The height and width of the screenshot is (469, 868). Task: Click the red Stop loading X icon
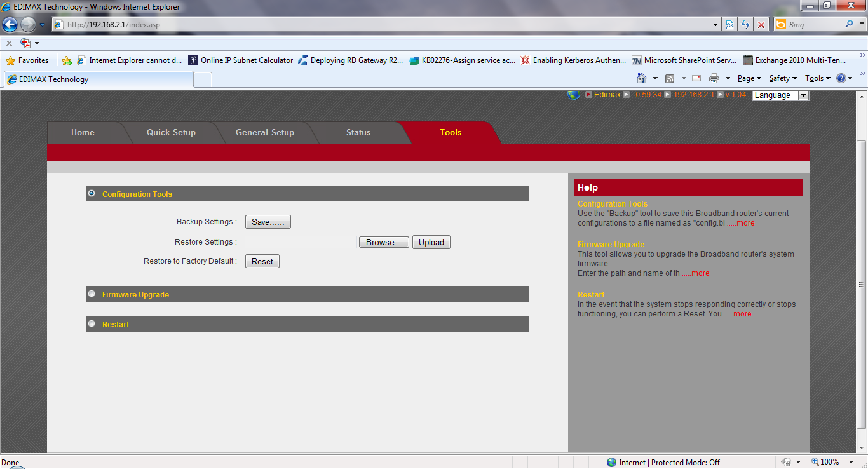click(761, 25)
